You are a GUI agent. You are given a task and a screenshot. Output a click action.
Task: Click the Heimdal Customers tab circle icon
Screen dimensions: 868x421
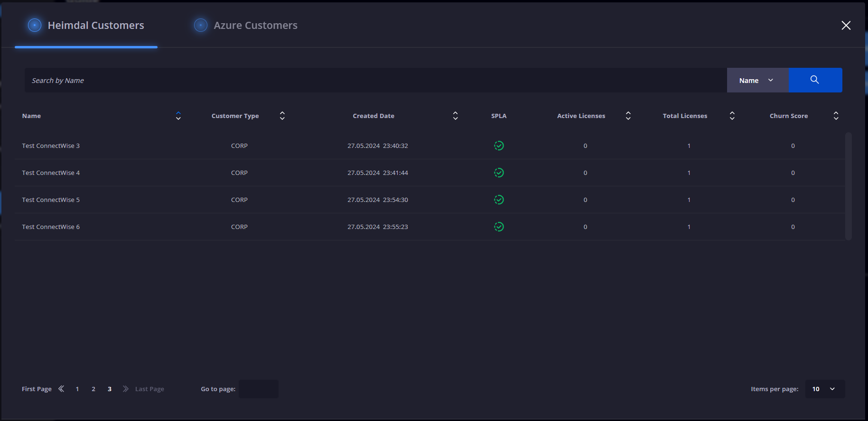35,25
